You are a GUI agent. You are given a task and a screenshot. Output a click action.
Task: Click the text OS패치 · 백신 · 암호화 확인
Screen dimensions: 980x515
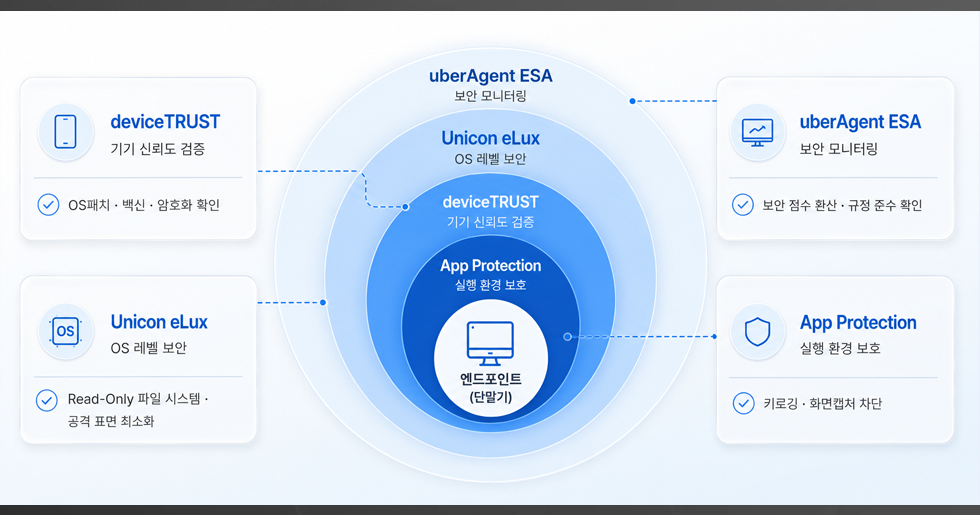144,205
